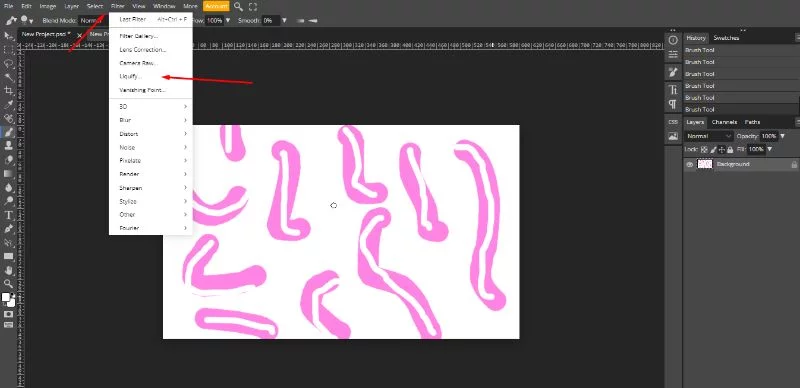
Task: Select the Clone Stamp tool
Action: click(9, 146)
